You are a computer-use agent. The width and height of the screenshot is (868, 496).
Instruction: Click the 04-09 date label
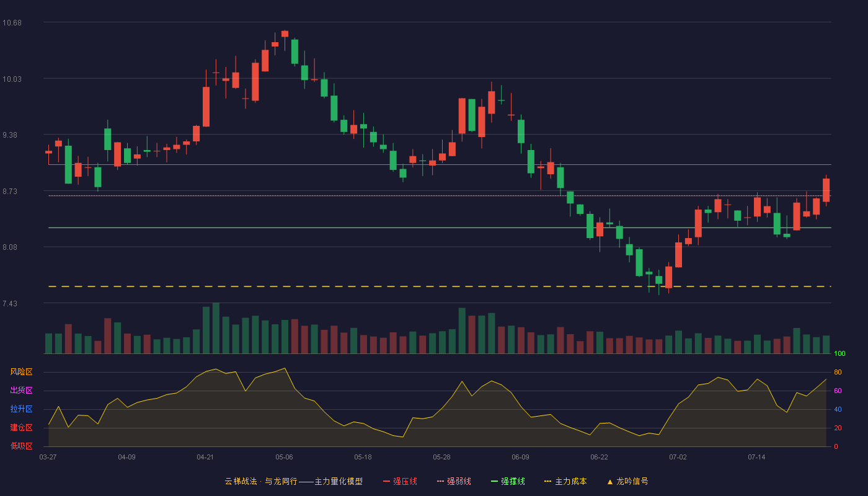[x=126, y=457]
